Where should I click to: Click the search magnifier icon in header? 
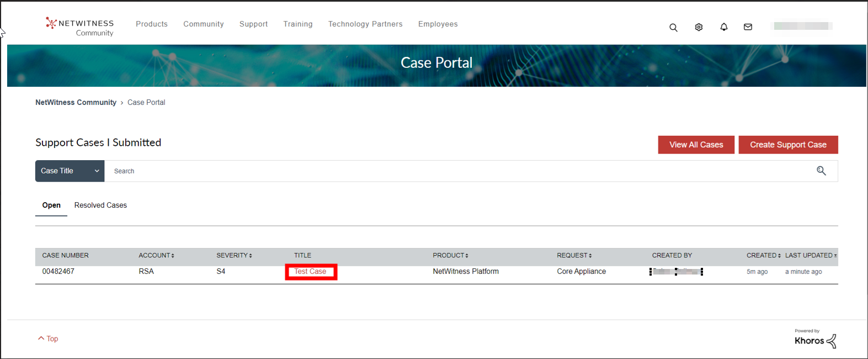[673, 27]
